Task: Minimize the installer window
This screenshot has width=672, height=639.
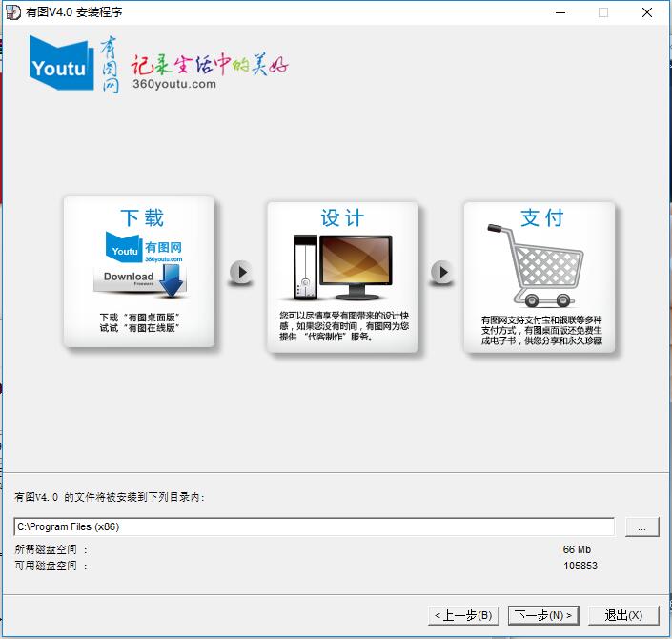Action: (560, 12)
